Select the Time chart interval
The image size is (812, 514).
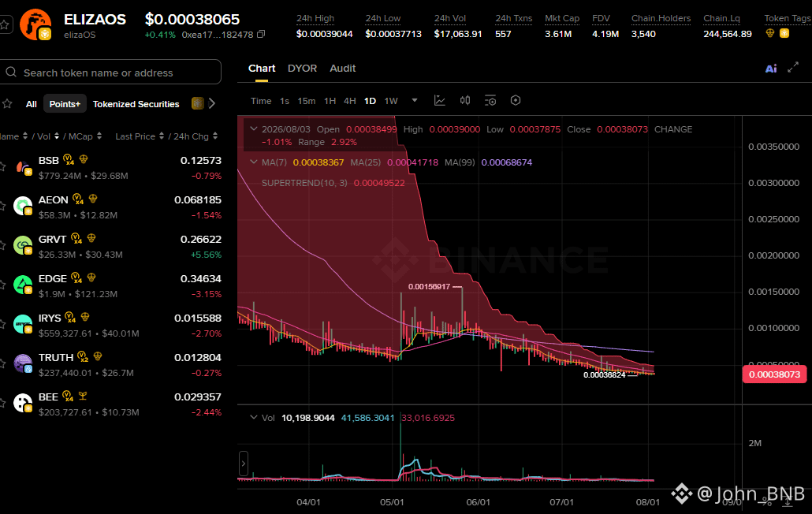point(261,101)
